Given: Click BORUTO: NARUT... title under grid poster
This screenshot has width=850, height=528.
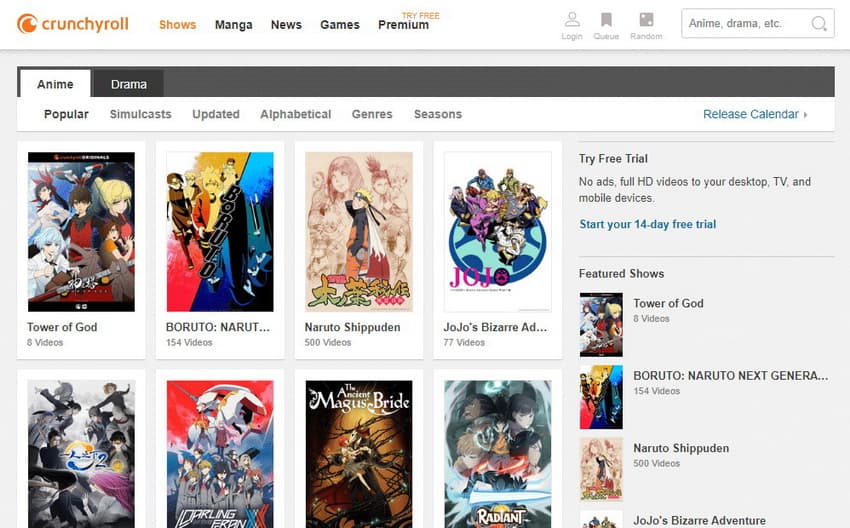Looking at the screenshot, I should [x=217, y=327].
